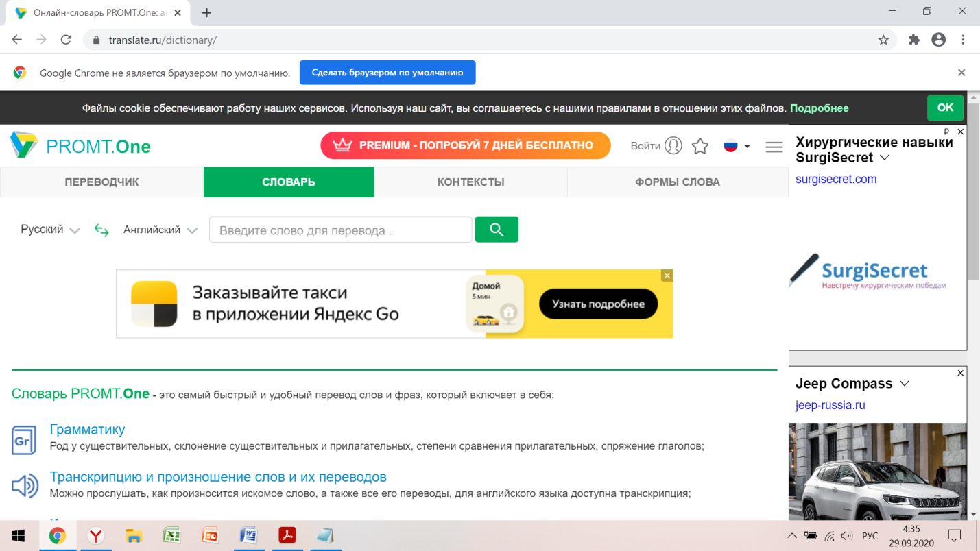Reload the page
Screen dimensions: 980x551
66,40
